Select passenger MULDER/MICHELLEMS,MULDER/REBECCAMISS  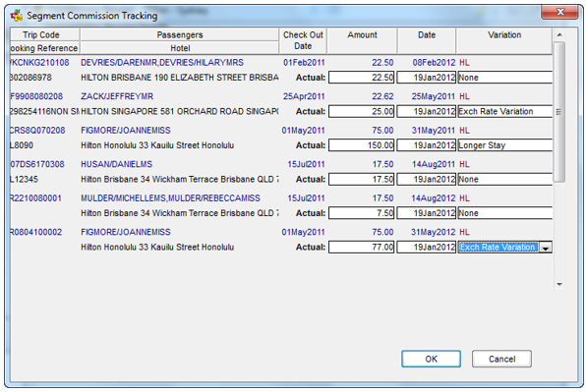[x=170, y=198]
